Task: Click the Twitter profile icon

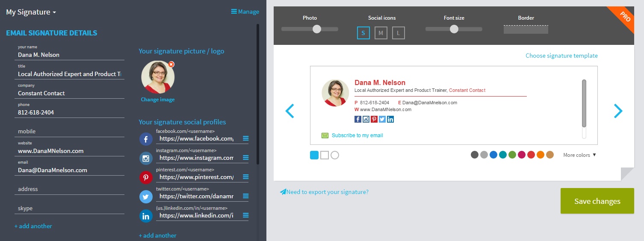Action: (x=146, y=197)
